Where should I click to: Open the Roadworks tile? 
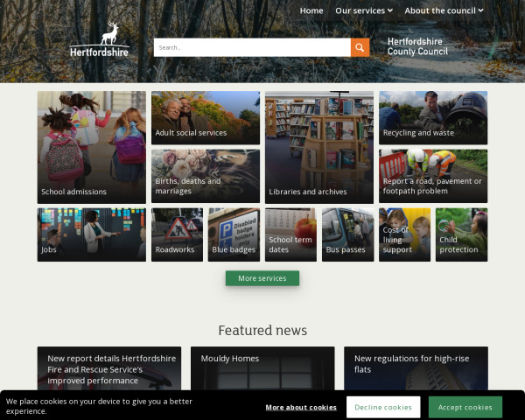(177, 234)
